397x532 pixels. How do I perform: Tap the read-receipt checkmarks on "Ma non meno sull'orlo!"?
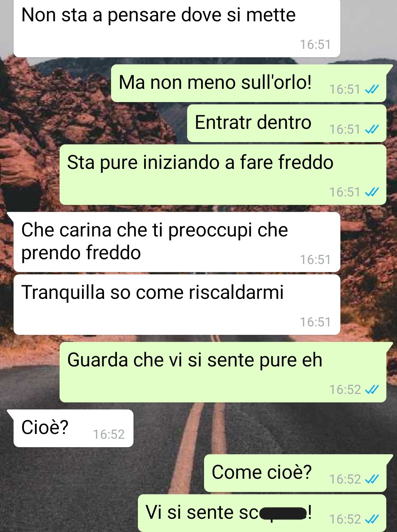(x=372, y=89)
